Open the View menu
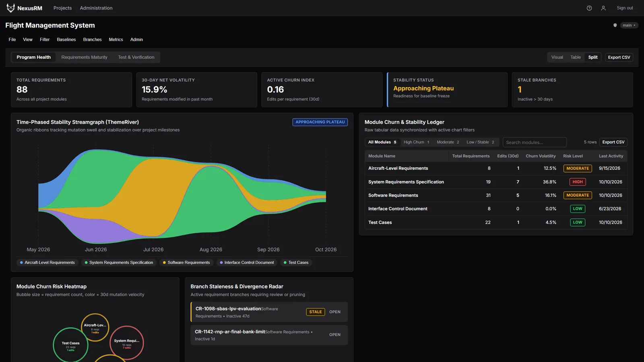This screenshot has height=362, width=644. [28, 39]
